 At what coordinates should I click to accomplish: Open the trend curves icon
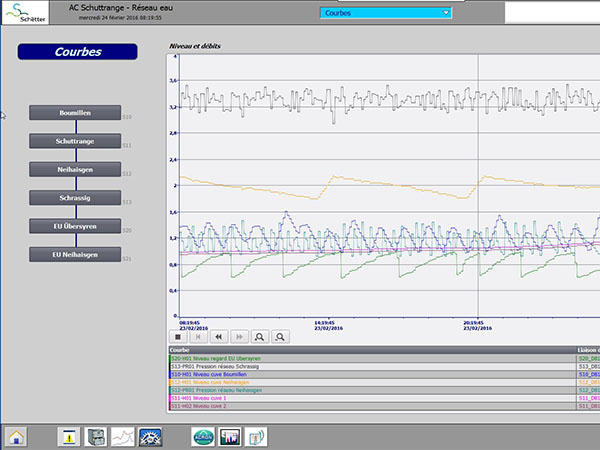pyautogui.click(x=122, y=437)
